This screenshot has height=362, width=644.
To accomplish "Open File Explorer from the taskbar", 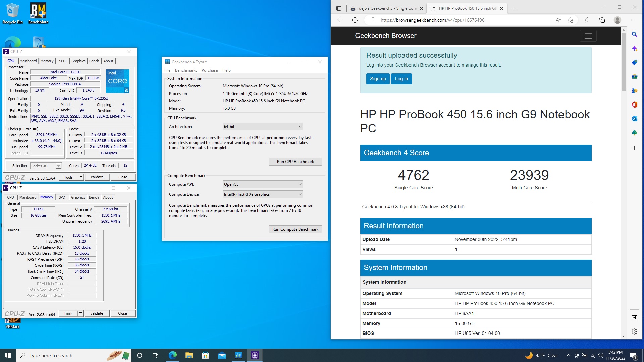I will coord(189,355).
